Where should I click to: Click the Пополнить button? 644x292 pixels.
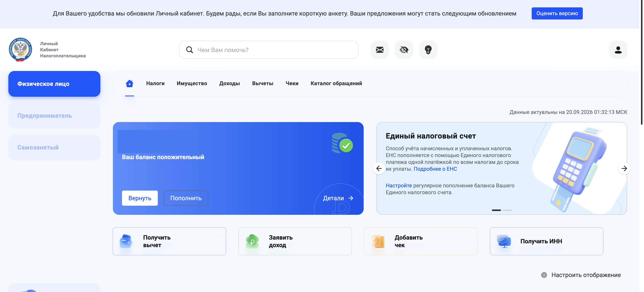[186, 198]
